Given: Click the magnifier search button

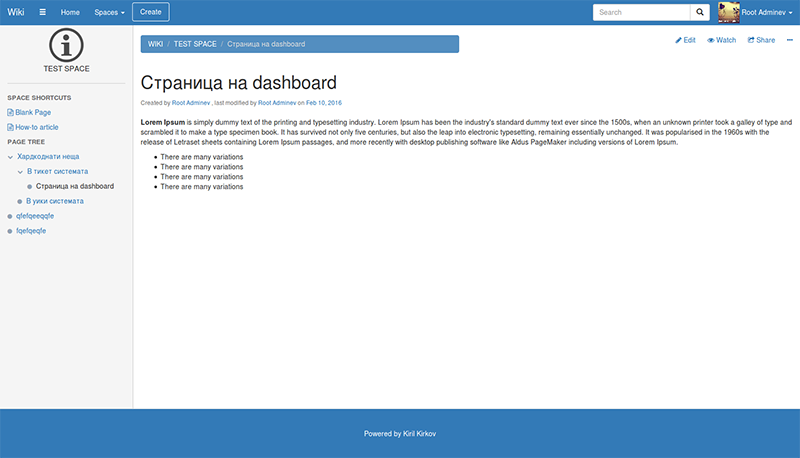Looking at the screenshot, I should click(700, 13).
